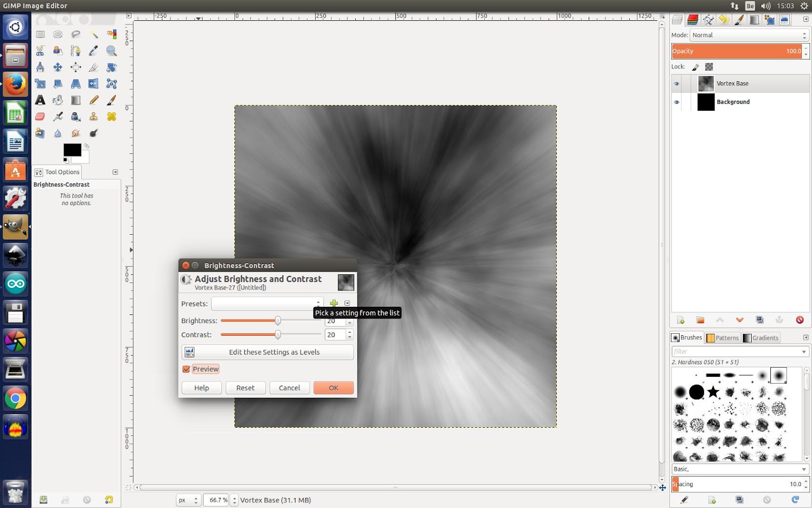
Task: Select the Text tool
Action: point(41,100)
